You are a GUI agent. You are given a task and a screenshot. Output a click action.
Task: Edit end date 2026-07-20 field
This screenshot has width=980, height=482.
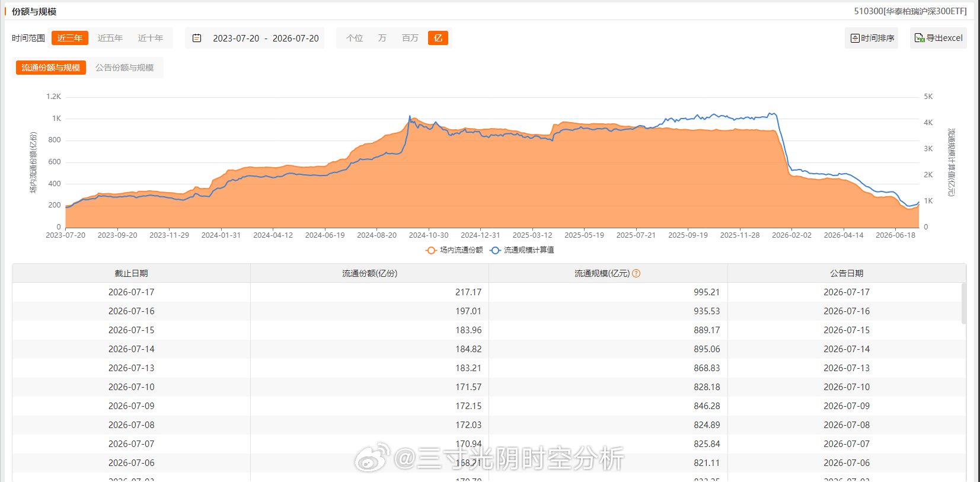(x=296, y=38)
